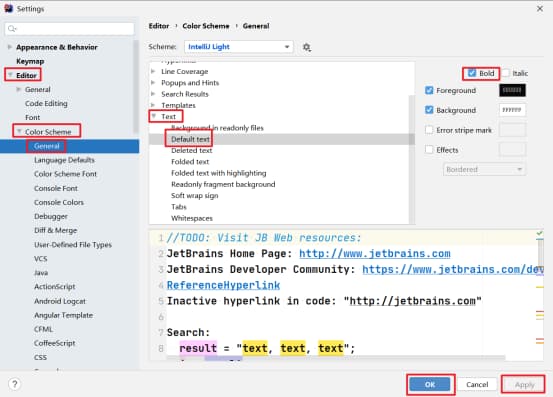Open the Bordered effect type dropdown
This screenshot has width=553, height=397.
[484, 169]
